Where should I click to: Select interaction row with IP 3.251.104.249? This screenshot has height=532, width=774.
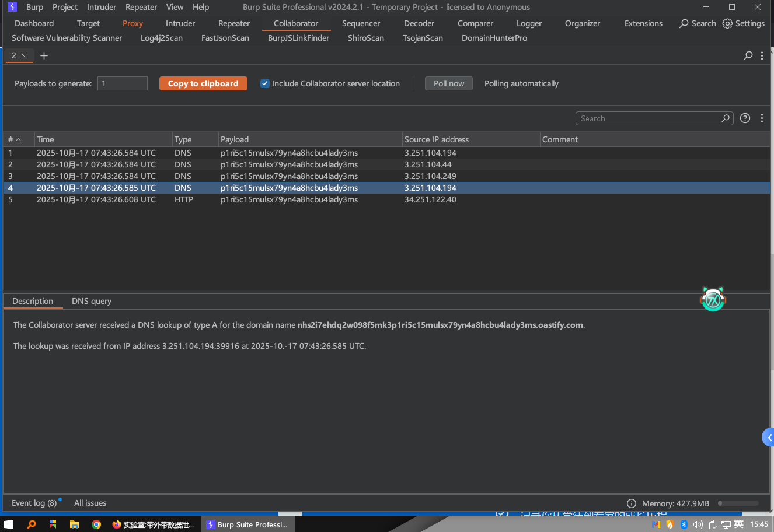point(386,176)
